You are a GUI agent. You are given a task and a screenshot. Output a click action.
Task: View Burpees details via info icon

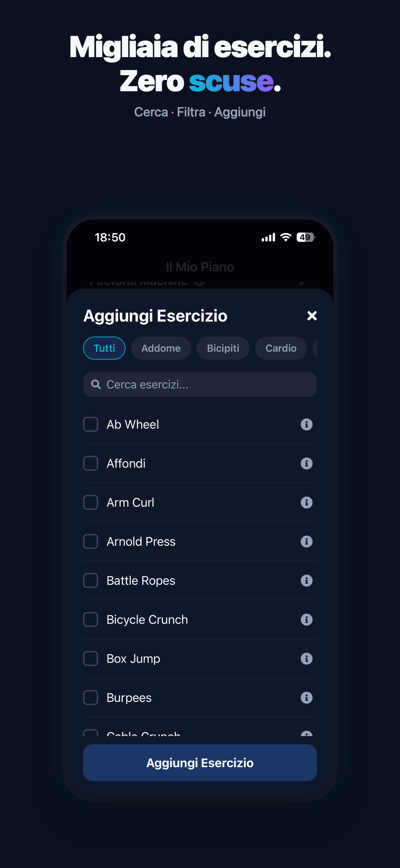click(306, 698)
